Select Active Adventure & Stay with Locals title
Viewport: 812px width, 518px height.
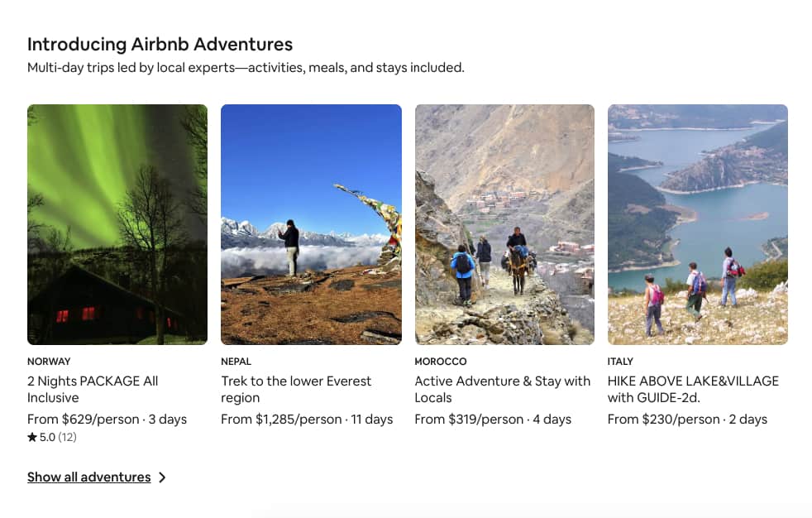pyautogui.click(x=503, y=389)
